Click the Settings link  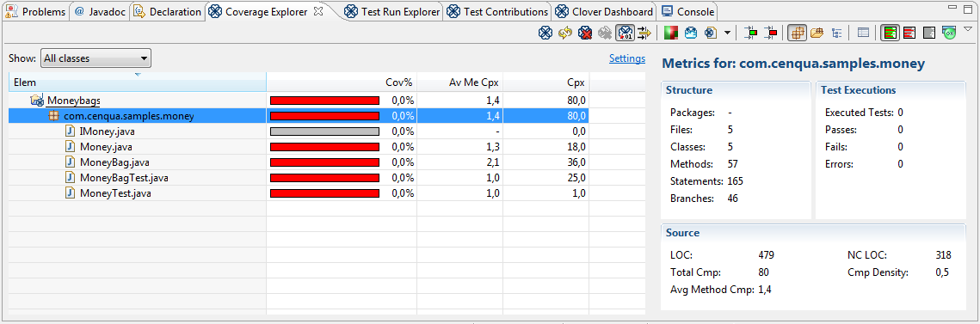click(627, 58)
